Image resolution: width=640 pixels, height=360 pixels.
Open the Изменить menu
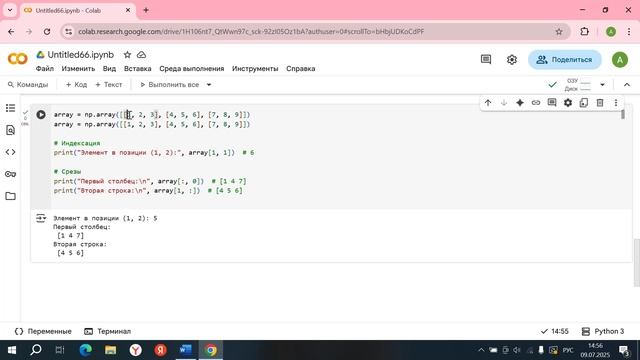[x=78, y=69]
